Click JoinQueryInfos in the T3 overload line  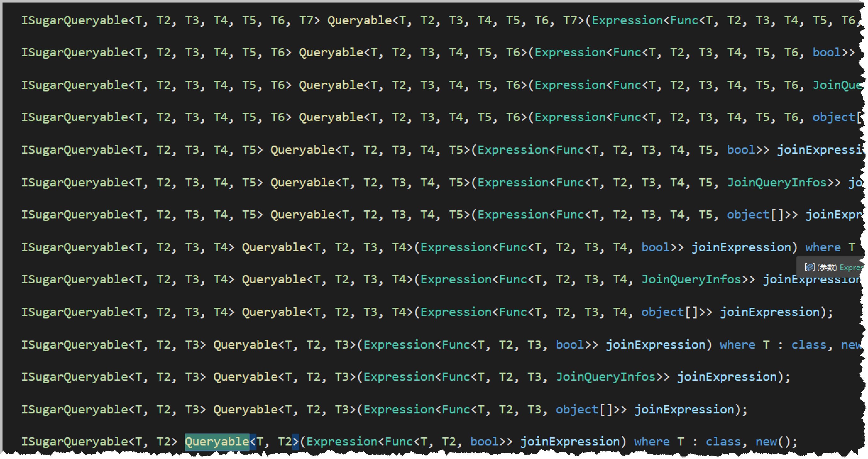(x=606, y=376)
